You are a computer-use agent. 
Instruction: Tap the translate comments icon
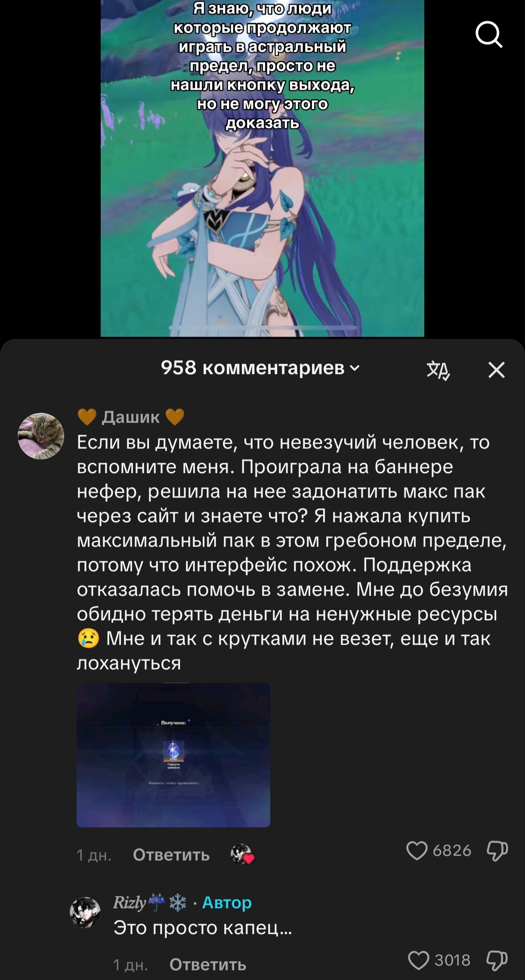pos(438,370)
